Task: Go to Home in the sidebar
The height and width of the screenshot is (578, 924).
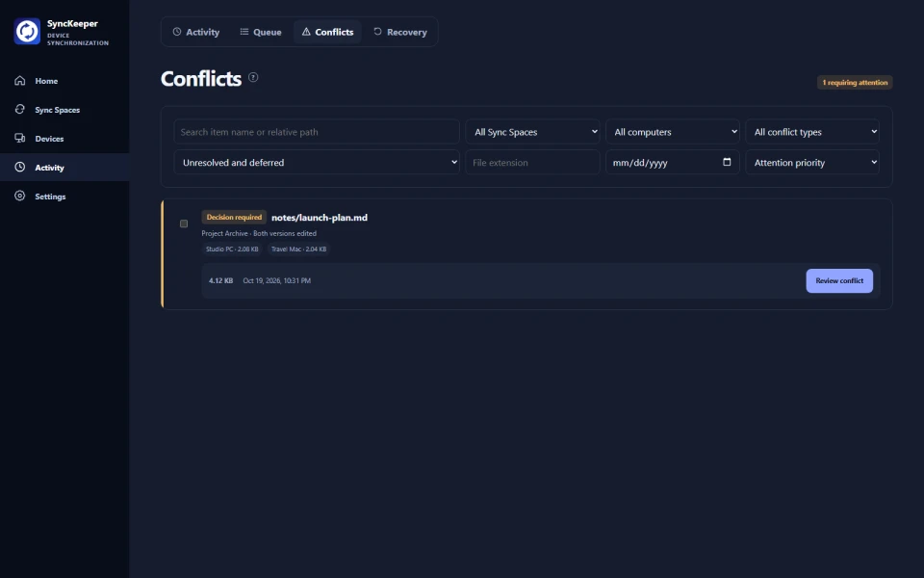Action: coord(64,80)
